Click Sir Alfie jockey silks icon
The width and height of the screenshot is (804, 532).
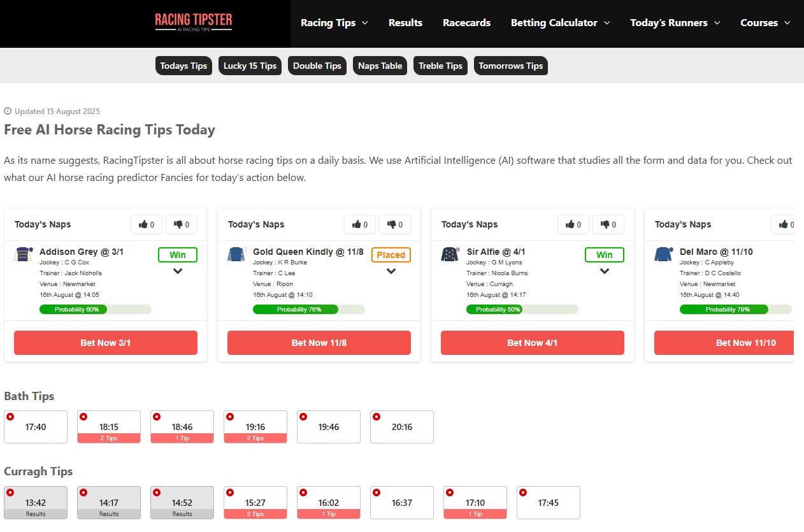point(450,255)
